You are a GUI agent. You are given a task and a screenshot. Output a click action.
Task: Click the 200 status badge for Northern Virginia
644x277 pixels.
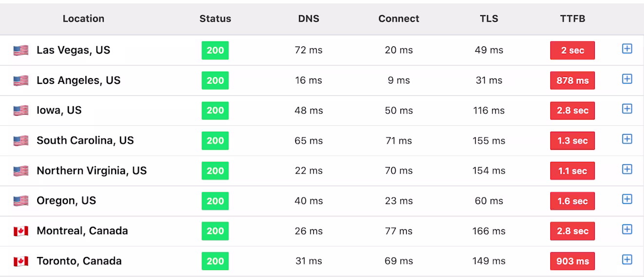tap(215, 171)
